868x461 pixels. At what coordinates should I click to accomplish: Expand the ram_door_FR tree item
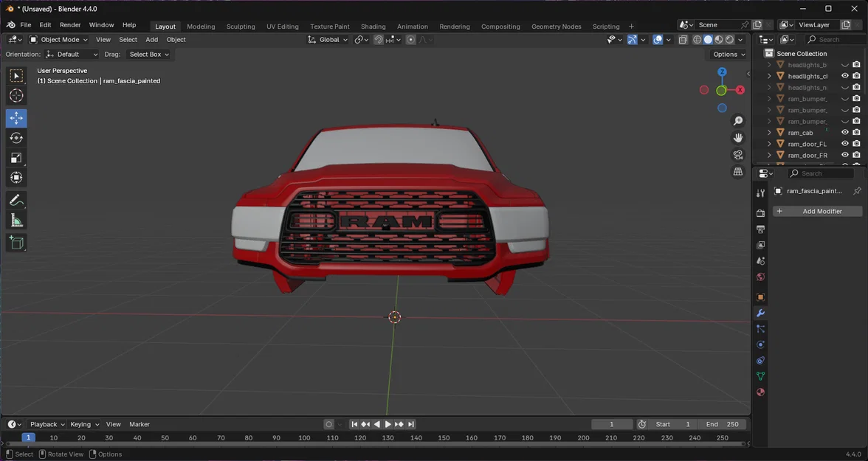tap(769, 156)
